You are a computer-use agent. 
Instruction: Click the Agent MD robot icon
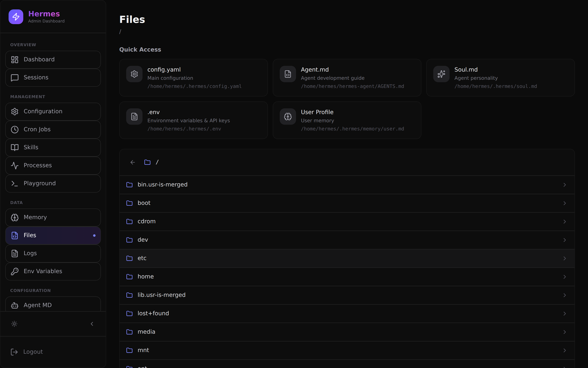point(15,305)
